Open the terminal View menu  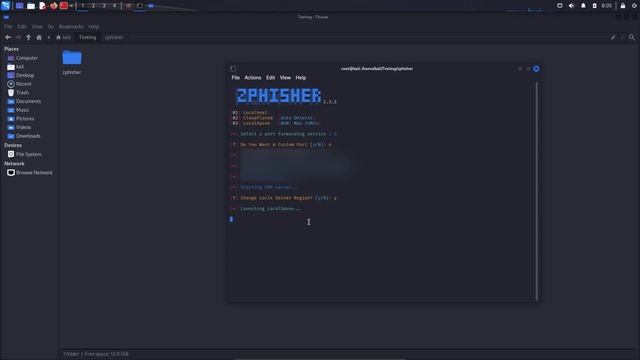coord(285,78)
